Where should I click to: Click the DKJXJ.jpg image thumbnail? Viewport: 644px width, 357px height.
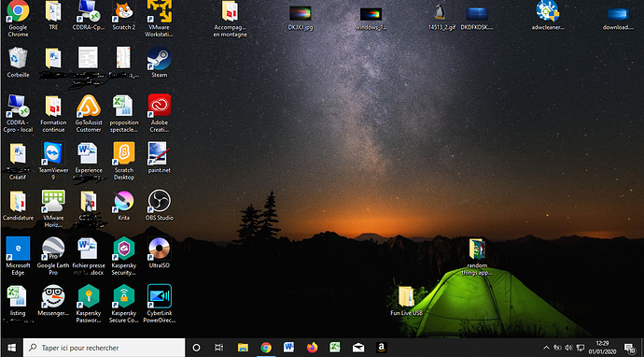301,18
